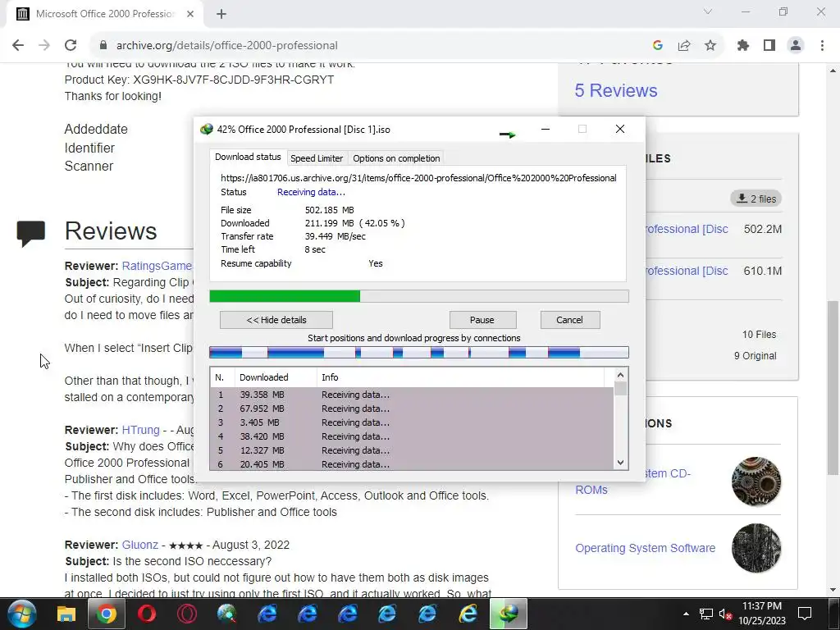Click the lock icon beside the URL
840x630 pixels.
103,46
